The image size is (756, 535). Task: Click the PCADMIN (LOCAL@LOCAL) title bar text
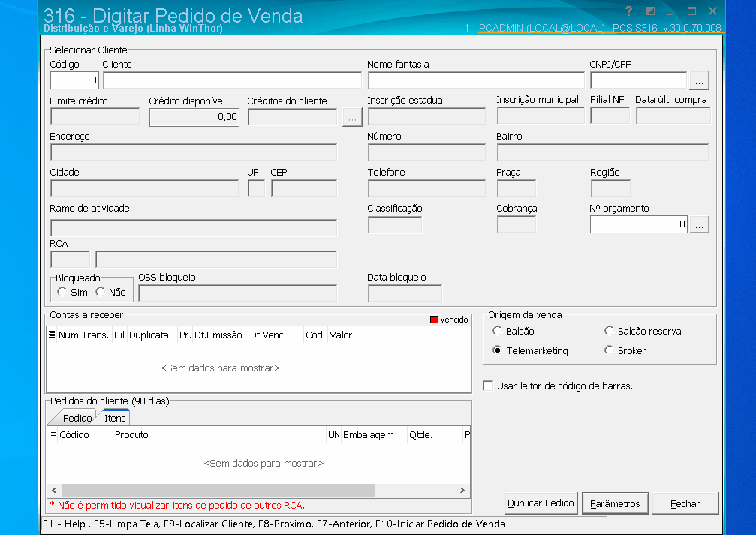pos(541,28)
